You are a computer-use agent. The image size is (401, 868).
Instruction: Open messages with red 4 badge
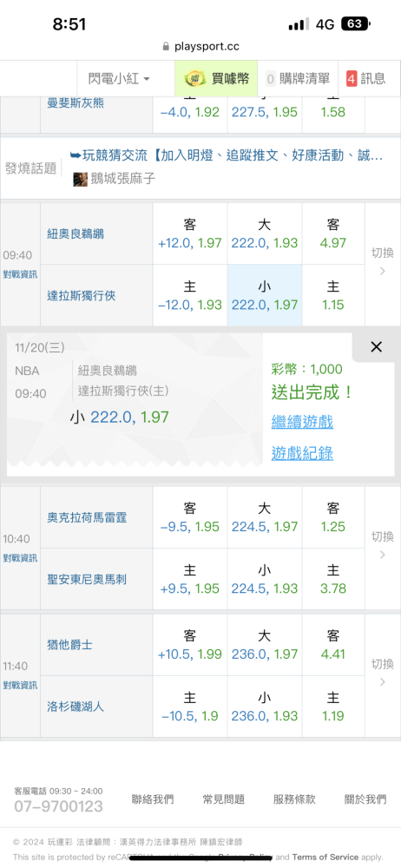(x=365, y=79)
